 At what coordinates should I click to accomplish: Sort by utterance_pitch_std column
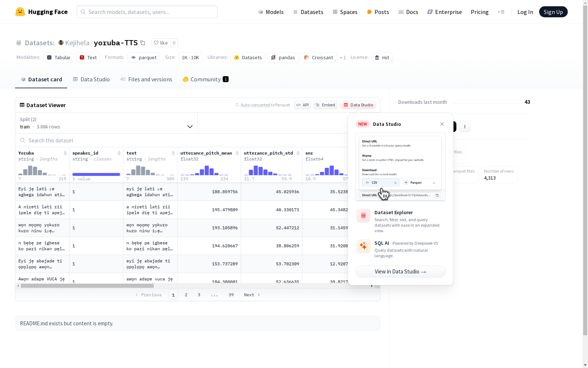[x=298, y=153]
